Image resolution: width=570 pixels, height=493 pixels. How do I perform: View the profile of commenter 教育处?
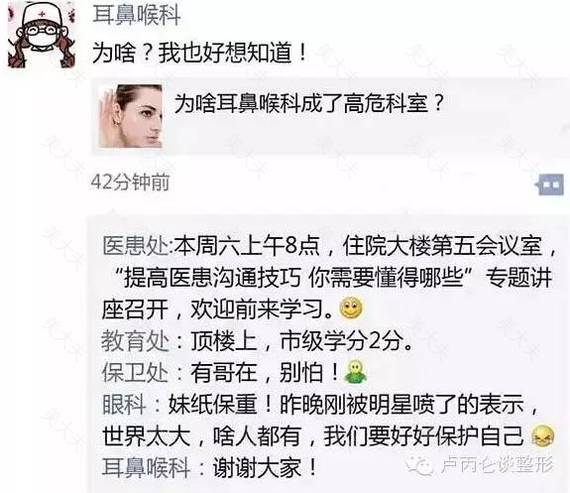(135, 341)
